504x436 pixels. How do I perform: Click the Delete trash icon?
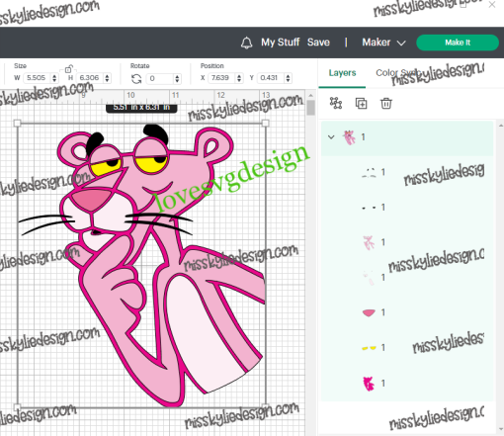point(386,104)
